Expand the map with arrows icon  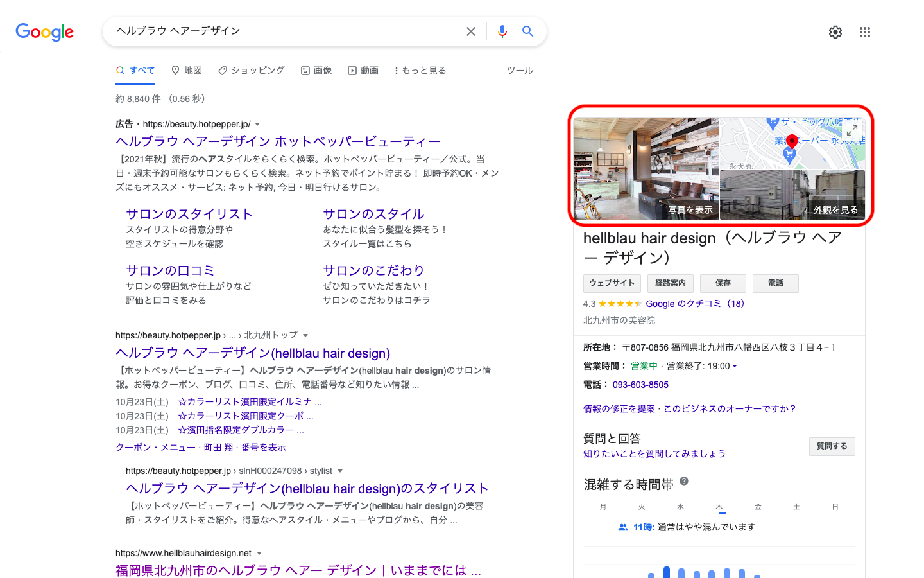(852, 130)
